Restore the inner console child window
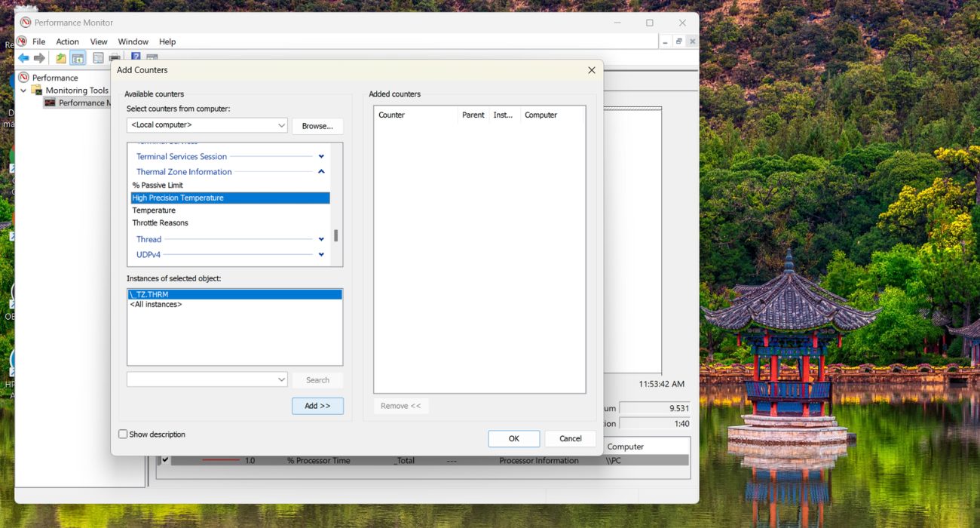This screenshot has height=528, width=980. tap(678, 41)
